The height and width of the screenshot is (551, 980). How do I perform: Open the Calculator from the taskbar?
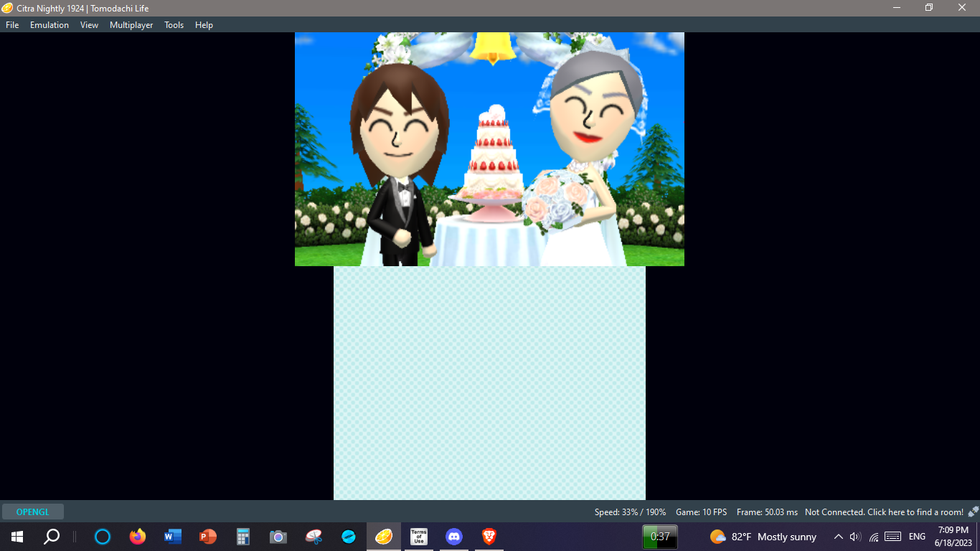pos(243,537)
